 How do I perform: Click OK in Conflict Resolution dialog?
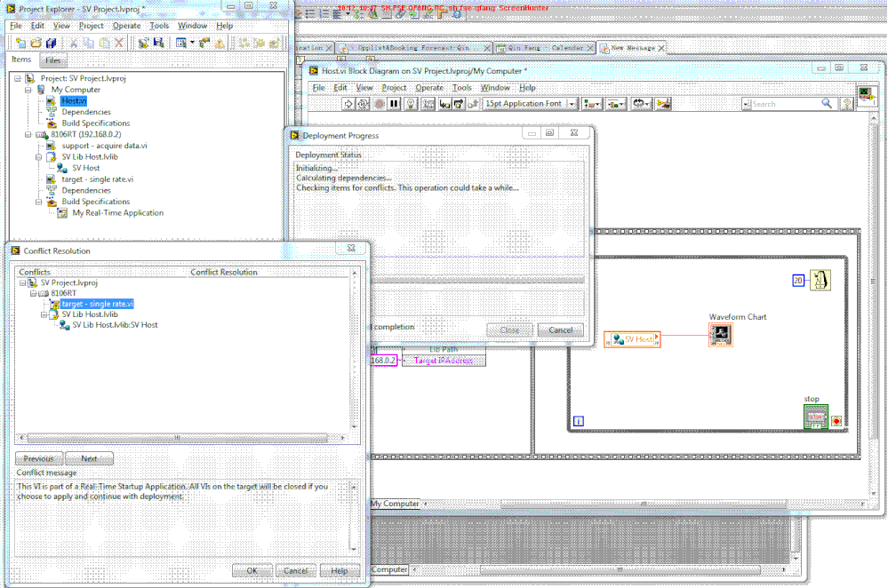tap(252, 570)
